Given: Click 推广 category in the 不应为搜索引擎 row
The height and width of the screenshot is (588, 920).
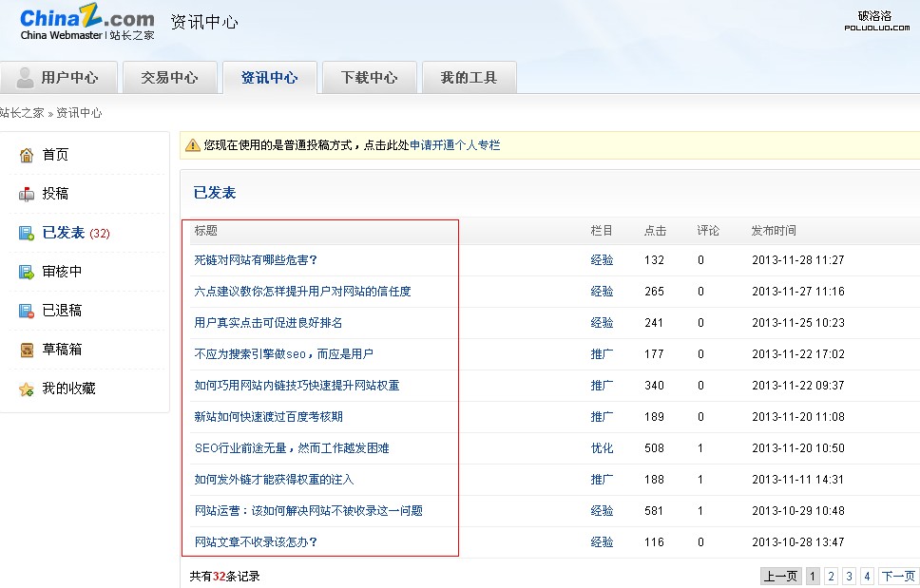Looking at the screenshot, I should pos(602,354).
